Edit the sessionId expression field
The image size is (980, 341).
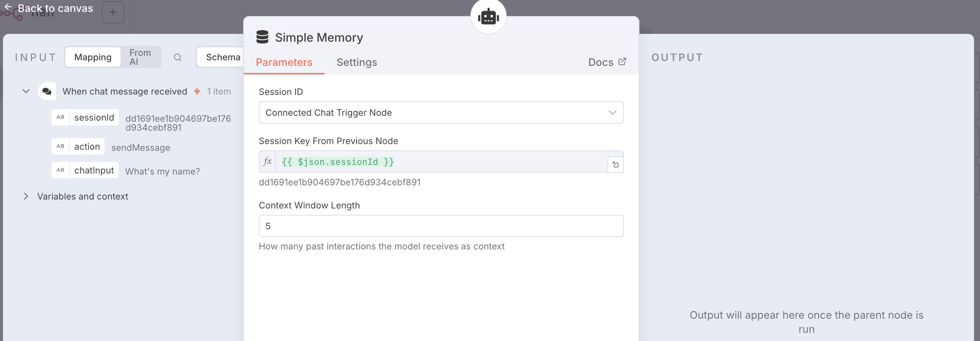coord(441,162)
